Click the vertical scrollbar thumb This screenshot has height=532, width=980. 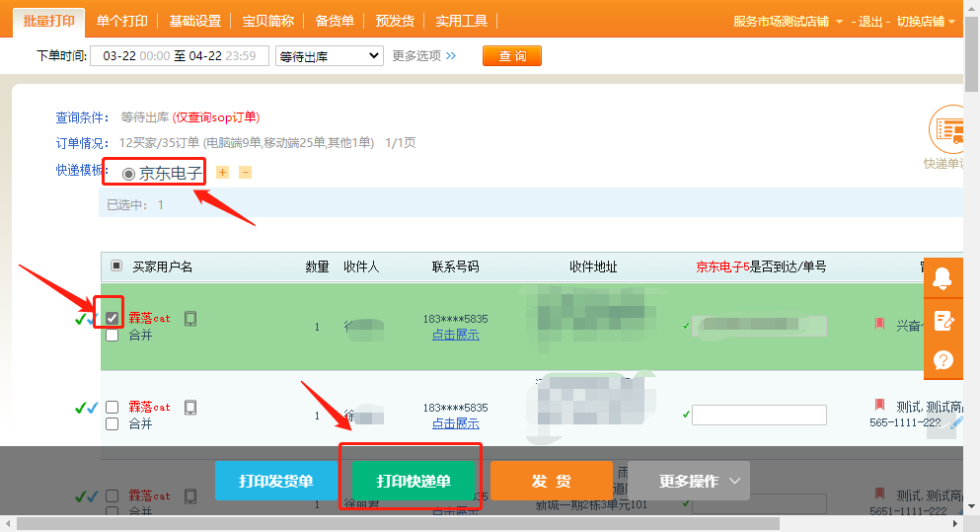[x=972, y=55]
